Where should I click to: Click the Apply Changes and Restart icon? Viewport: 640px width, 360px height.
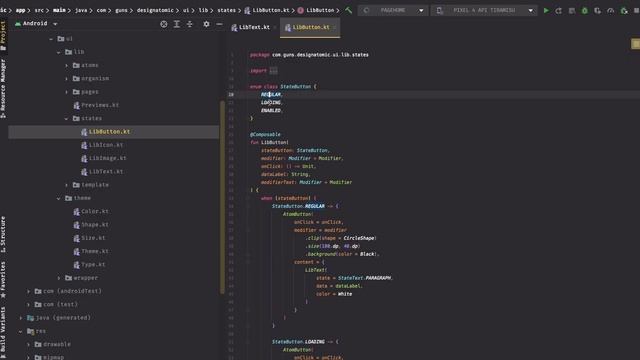559,11
